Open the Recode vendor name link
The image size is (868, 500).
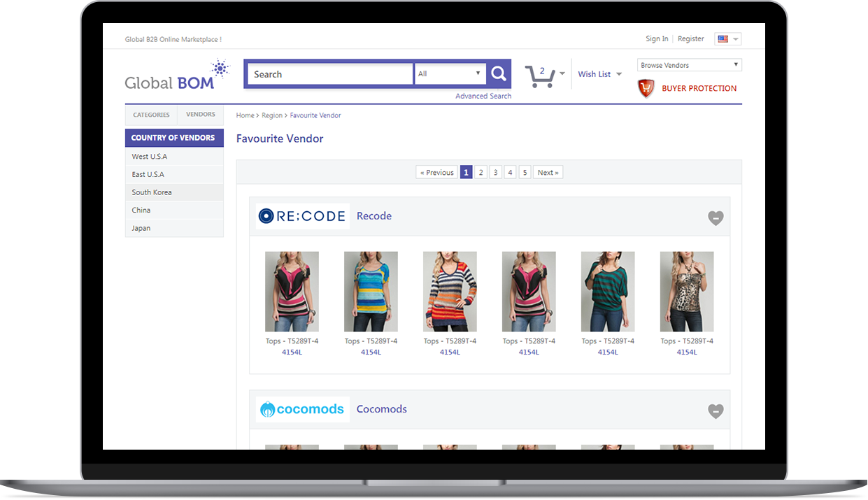click(374, 216)
